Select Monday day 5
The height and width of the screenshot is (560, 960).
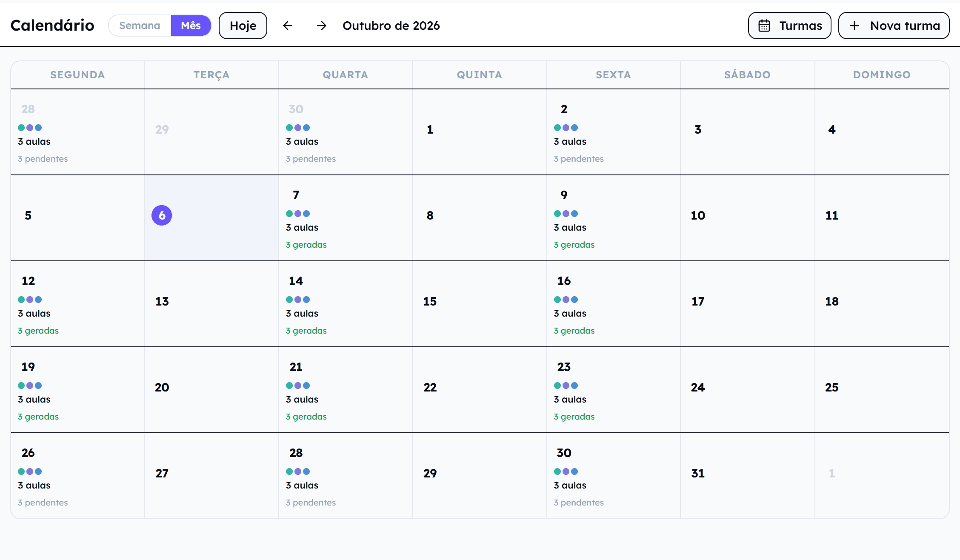pyautogui.click(x=28, y=215)
